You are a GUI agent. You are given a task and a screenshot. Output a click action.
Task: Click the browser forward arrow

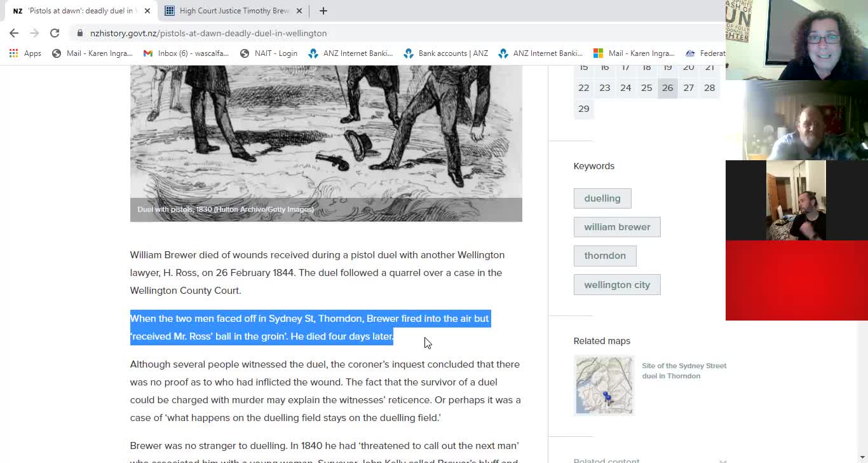coord(34,33)
